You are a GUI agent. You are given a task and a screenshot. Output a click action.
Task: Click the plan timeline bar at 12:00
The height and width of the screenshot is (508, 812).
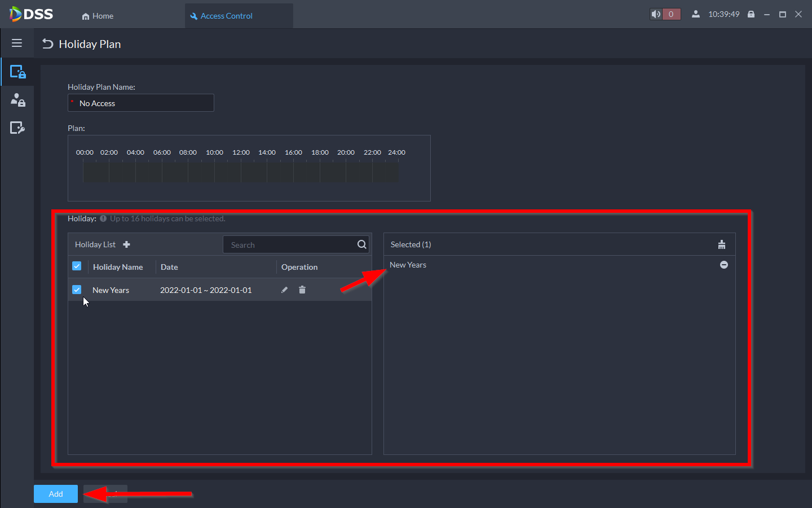(x=241, y=171)
